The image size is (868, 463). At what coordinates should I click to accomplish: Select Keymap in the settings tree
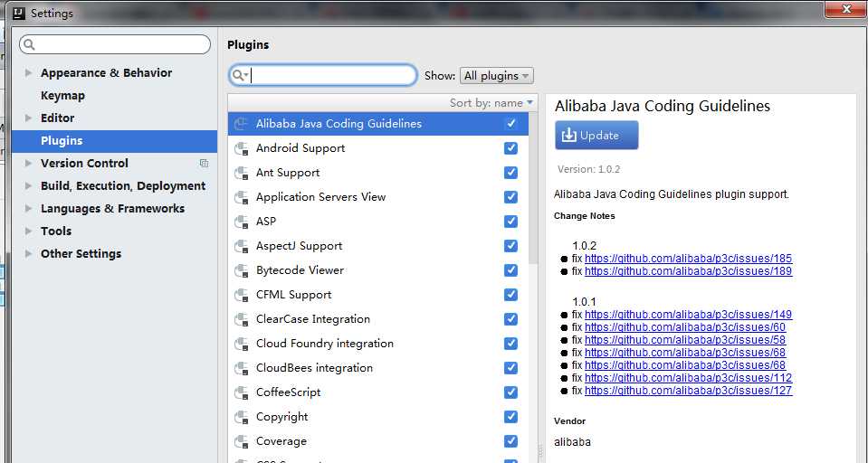point(62,96)
